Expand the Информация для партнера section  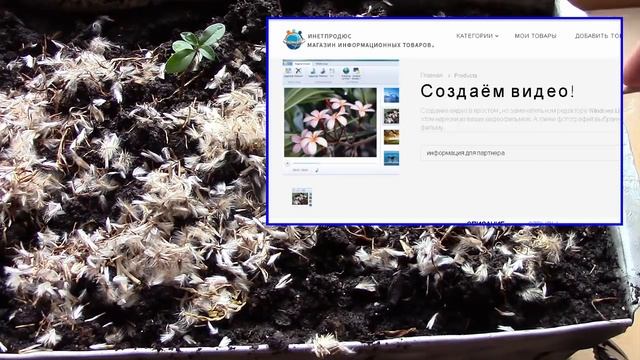coord(520,153)
